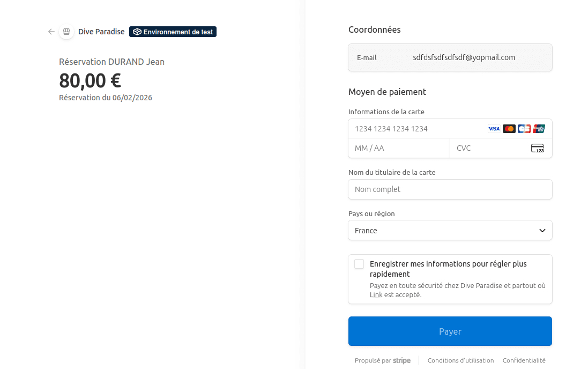Click the MM / AA expiry field

point(399,148)
